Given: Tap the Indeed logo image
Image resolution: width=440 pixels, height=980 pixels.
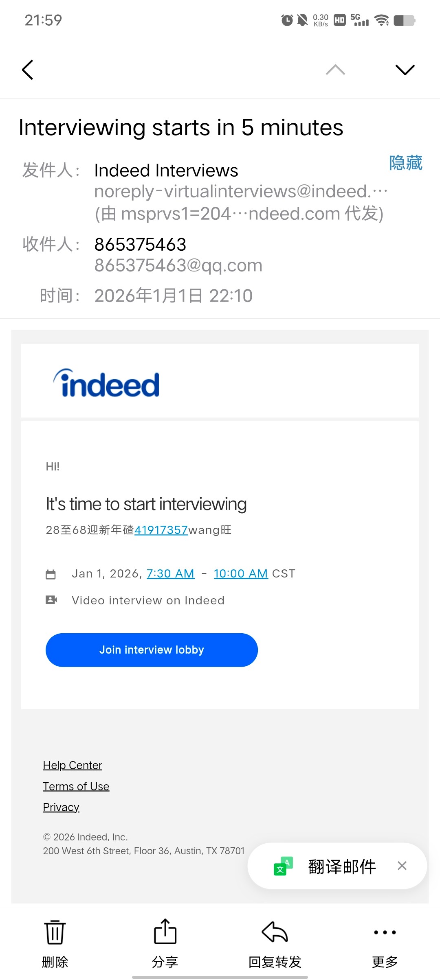Looking at the screenshot, I should tap(107, 383).
